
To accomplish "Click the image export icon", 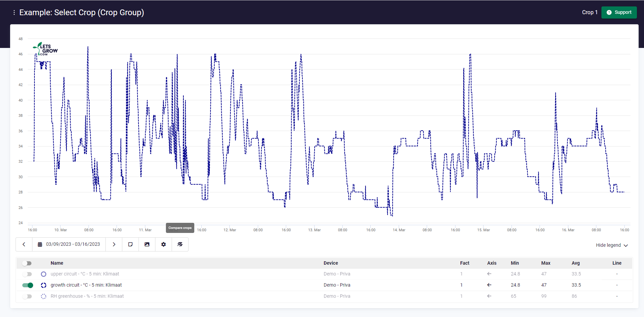I will tap(147, 244).
